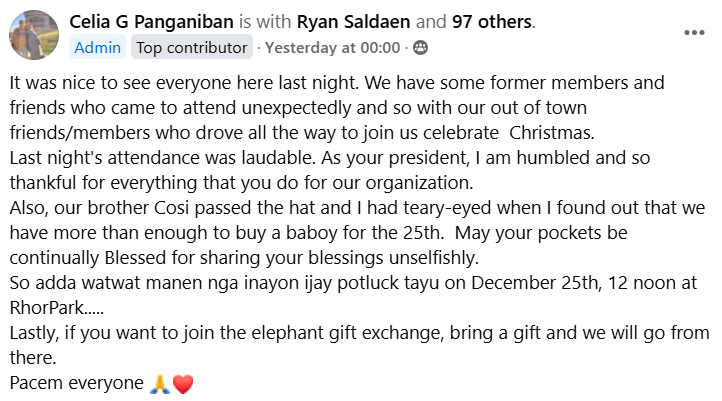Click 'RhorPark' in the post text
Screen dimensions: 722x401
[46, 308]
